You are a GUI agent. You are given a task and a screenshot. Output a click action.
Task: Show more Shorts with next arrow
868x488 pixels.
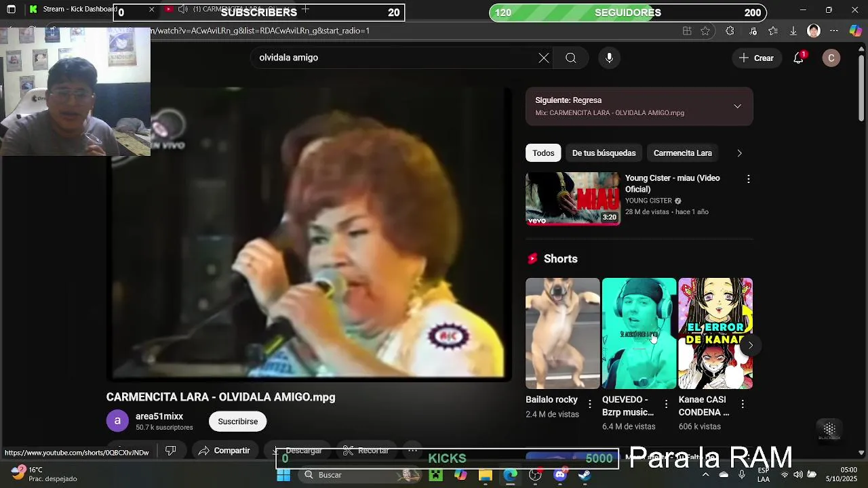coord(750,345)
